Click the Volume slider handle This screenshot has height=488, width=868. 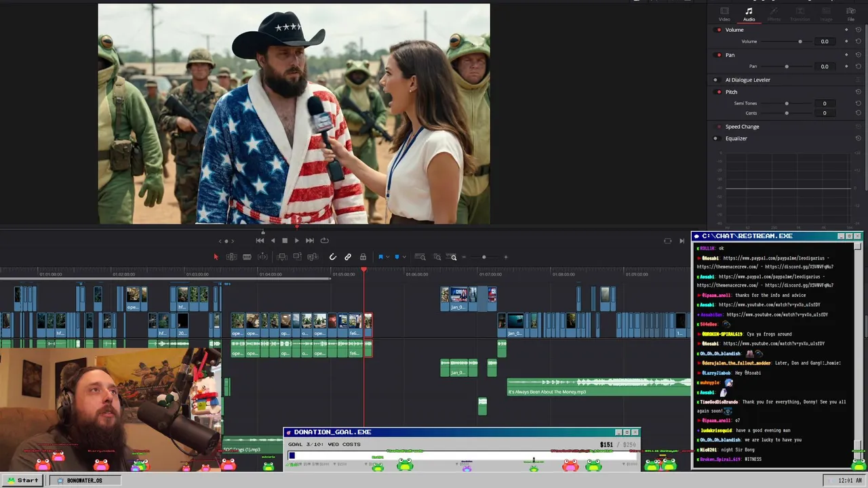coord(800,41)
